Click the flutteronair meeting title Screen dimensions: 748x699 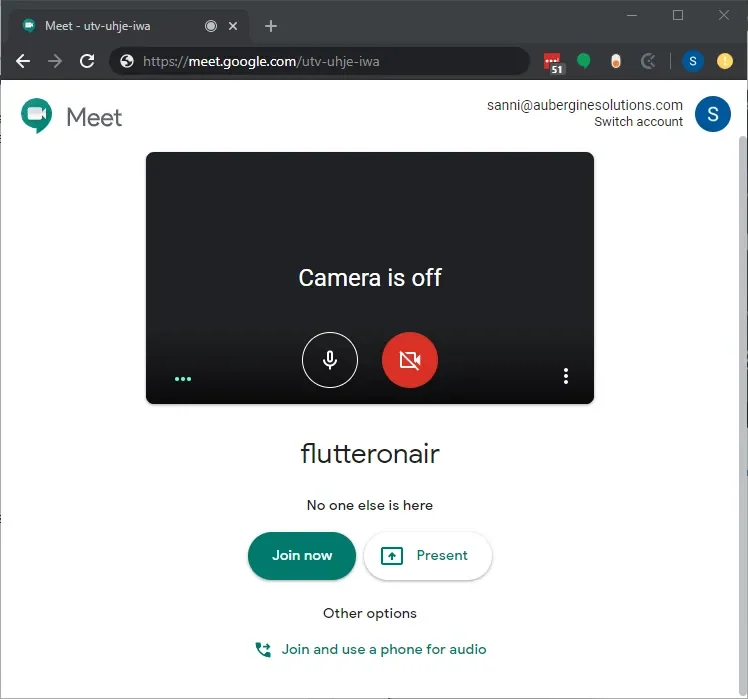(370, 453)
